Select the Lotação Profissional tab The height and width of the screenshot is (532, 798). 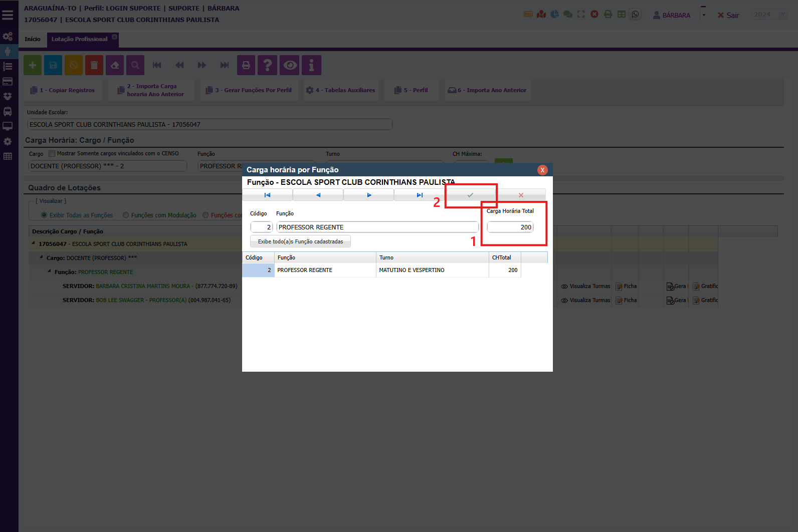click(79, 39)
